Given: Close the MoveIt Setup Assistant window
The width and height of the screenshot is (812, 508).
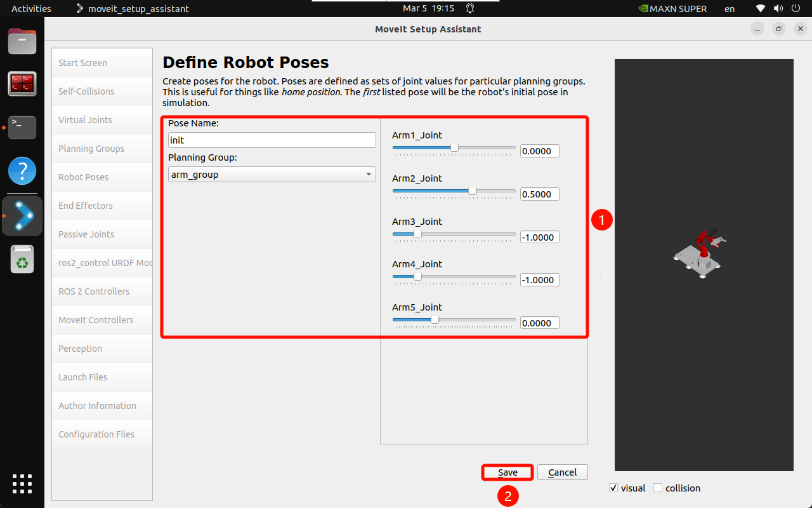Looking at the screenshot, I should pos(800,29).
